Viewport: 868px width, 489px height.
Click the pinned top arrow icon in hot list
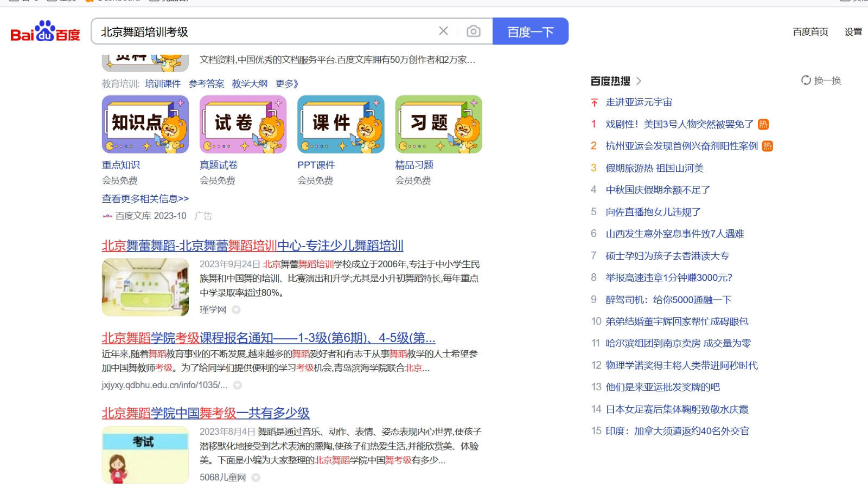(x=594, y=102)
